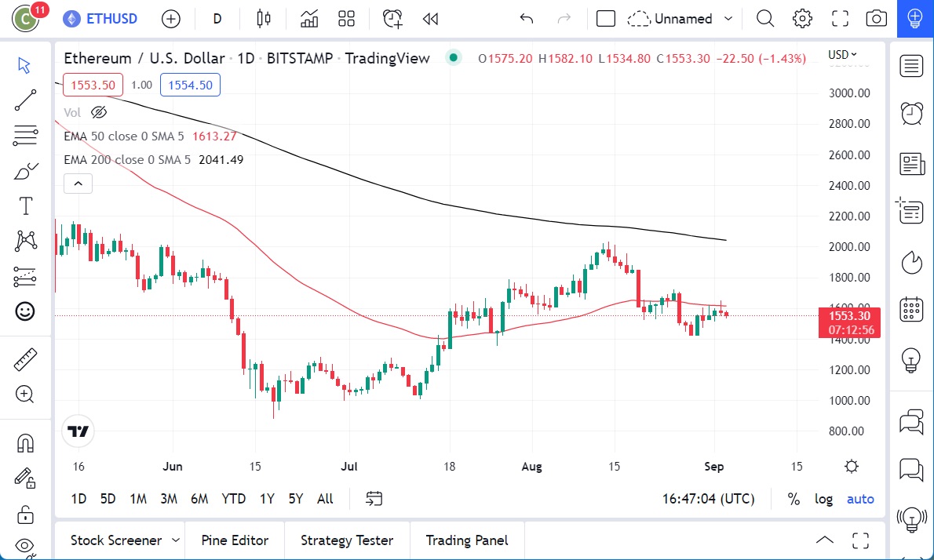Open the Strategy Tester tab
The width and height of the screenshot is (934, 560).
[x=346, y=540]
